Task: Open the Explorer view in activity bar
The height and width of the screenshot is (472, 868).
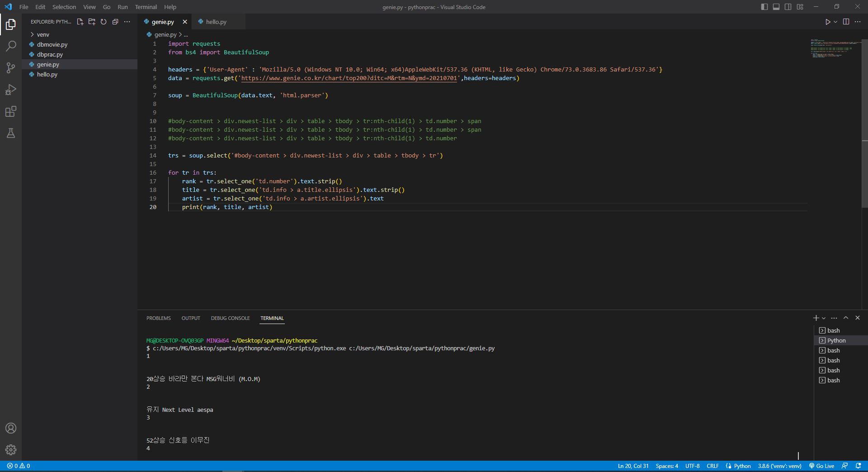Action: [11, 24]
